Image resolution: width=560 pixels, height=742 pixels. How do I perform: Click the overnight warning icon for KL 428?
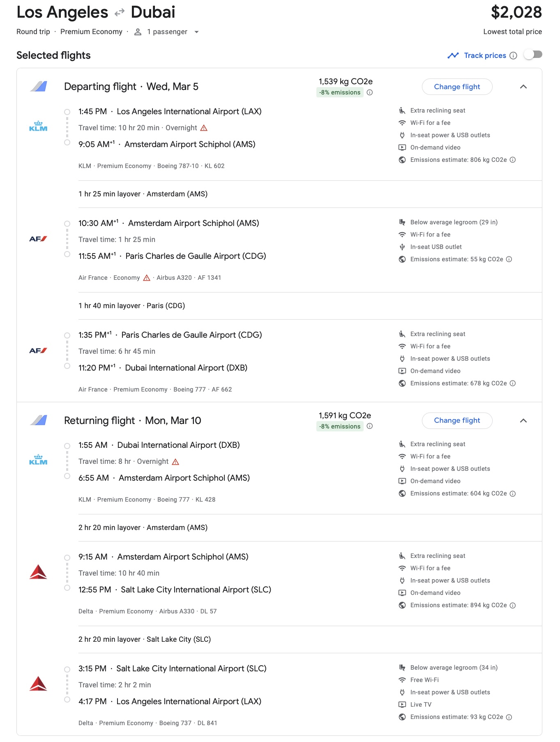click(175, 462)
